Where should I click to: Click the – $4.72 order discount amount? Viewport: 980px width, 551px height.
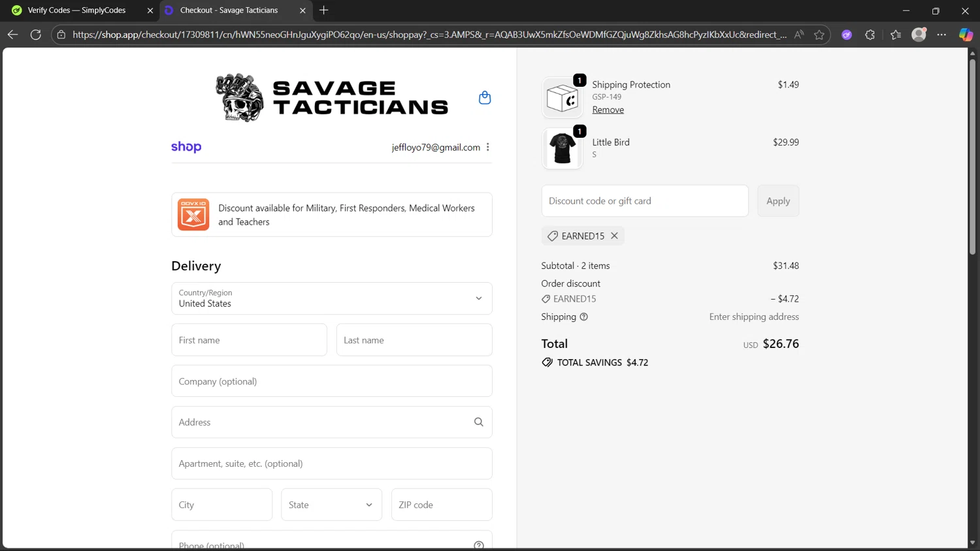pyautogui.click(x=785, y=299)
